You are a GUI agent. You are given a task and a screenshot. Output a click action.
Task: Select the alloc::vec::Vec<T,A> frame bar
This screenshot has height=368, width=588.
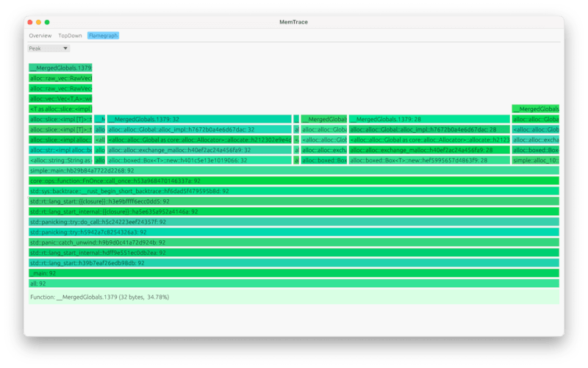pyautogui.click(x=60, y=98)
